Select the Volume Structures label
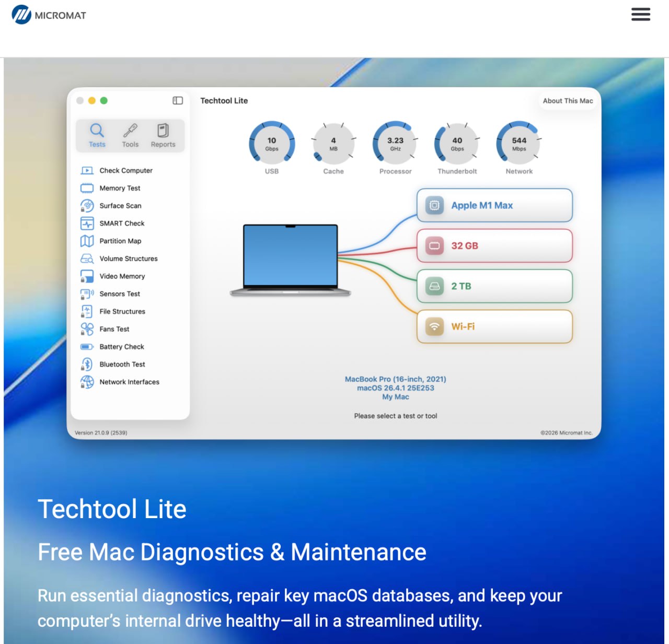The image size is (669, 644). pos(129,259)
